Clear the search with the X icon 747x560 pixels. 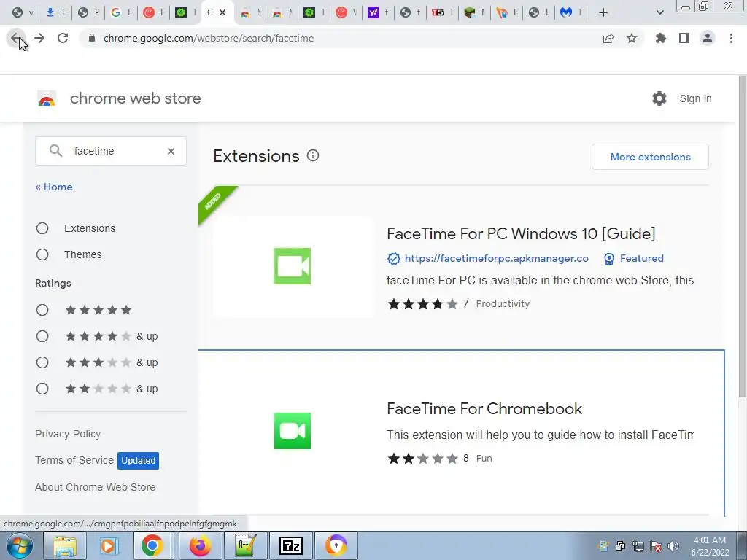coord(171,151)
